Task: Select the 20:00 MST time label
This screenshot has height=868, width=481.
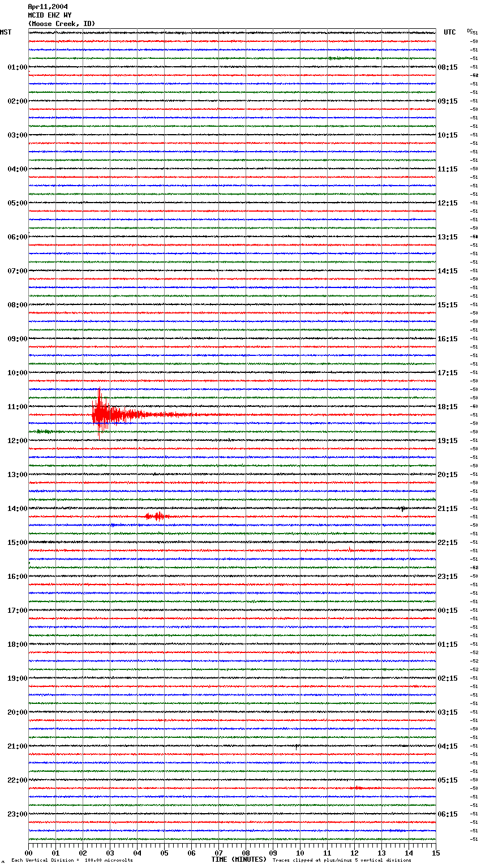Action: 18,712
